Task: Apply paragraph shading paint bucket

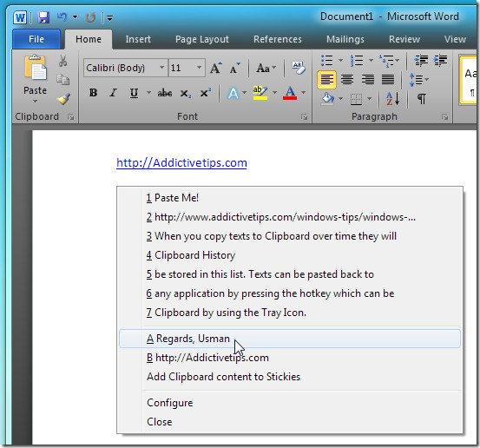Action: click(x=327, y=99)
